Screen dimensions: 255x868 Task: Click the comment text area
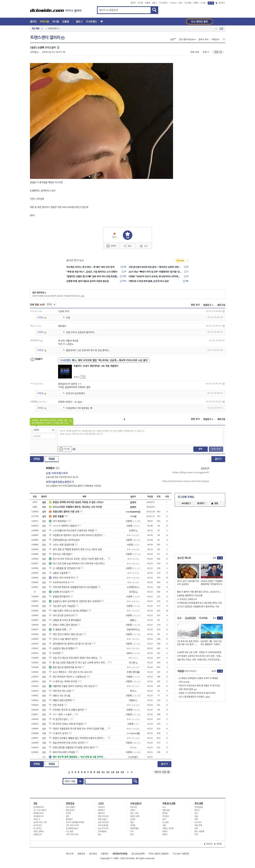(141, 436)
